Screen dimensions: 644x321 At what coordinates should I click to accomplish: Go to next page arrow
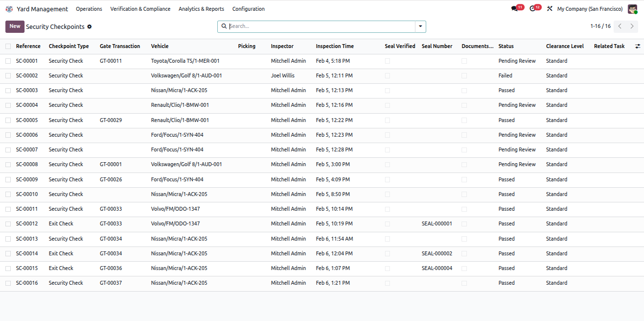[632, 26]
